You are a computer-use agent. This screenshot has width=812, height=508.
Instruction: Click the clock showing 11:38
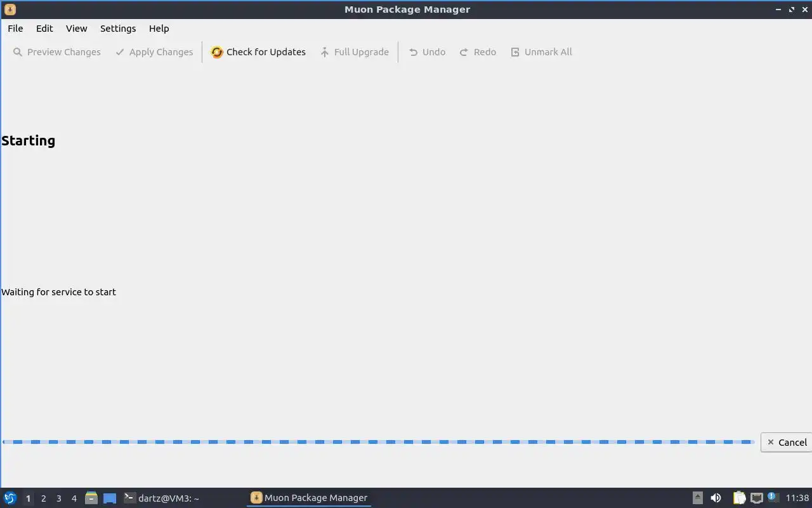[797, 498]
